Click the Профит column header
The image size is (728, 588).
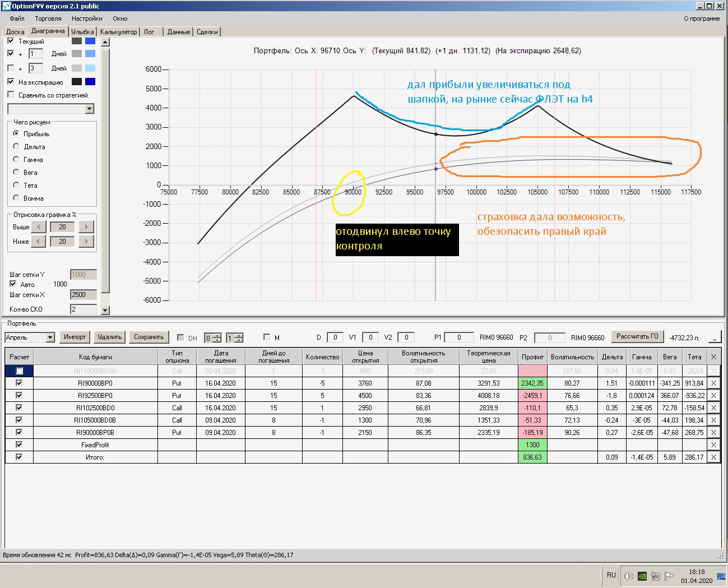(x=532, y=357)
